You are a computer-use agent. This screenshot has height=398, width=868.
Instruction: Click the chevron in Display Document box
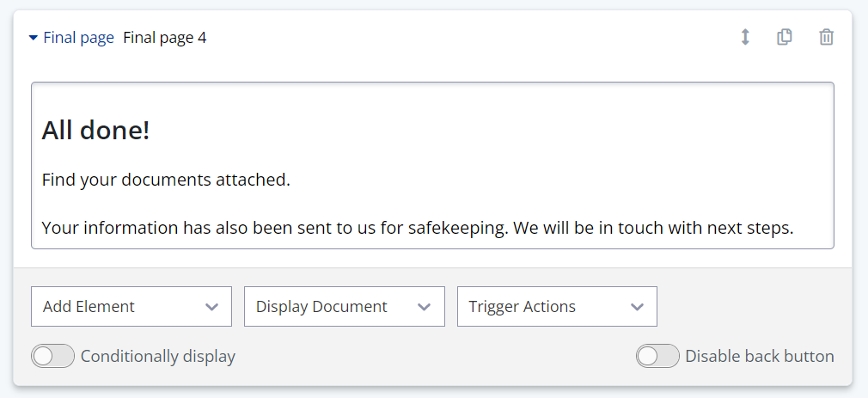point(424,307)
